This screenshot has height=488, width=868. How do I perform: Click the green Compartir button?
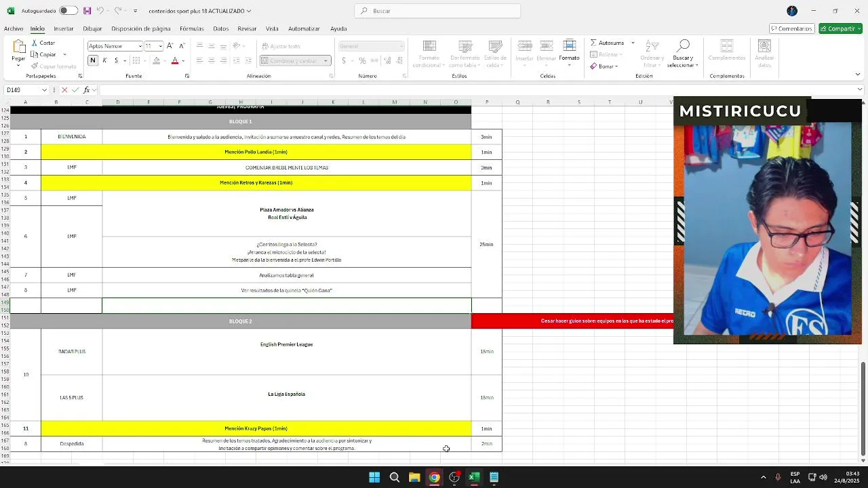point(840,28)
